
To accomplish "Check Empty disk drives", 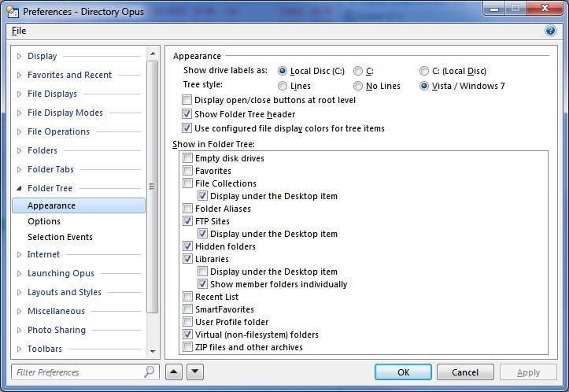I will point(187,158).
